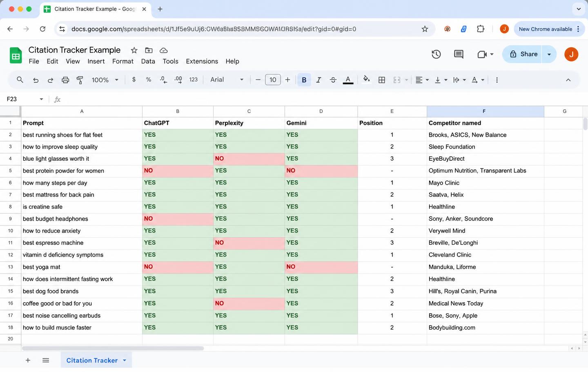Decrease font size with minus button
Image resolution: width=588 pixels, height=372 pixels.
click(258, 80)
